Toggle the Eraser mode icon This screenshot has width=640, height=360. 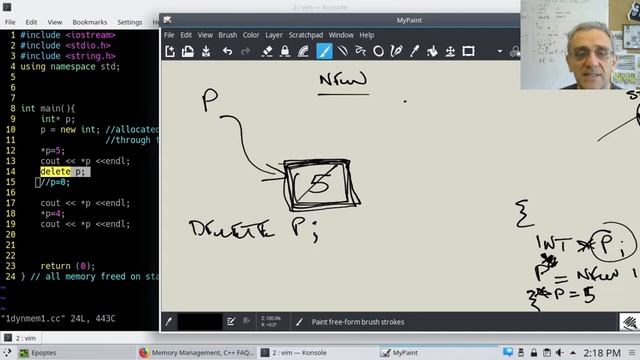pyautogui.click(x=267, y=51)
